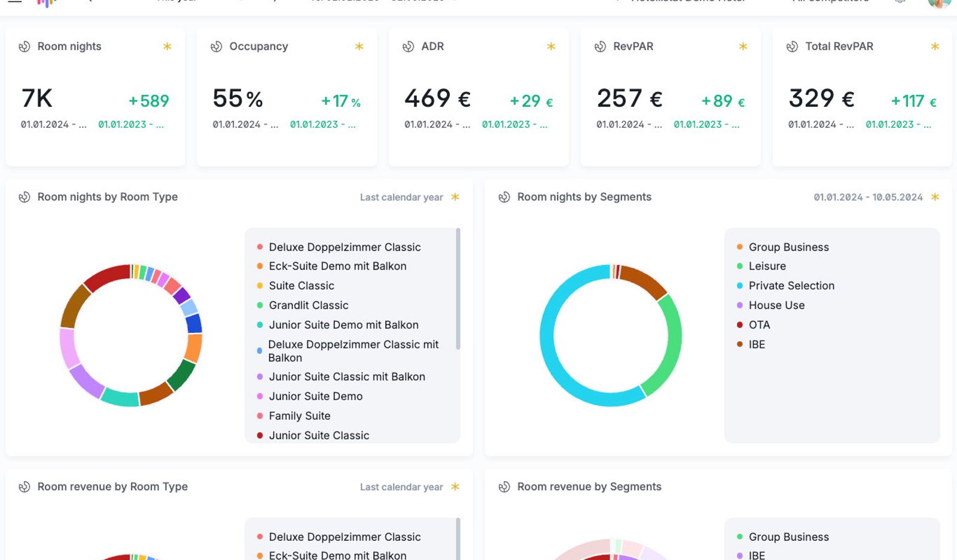
Task: Toggle IBE in Room nights by Segments legend
Action: coord(751,344)
